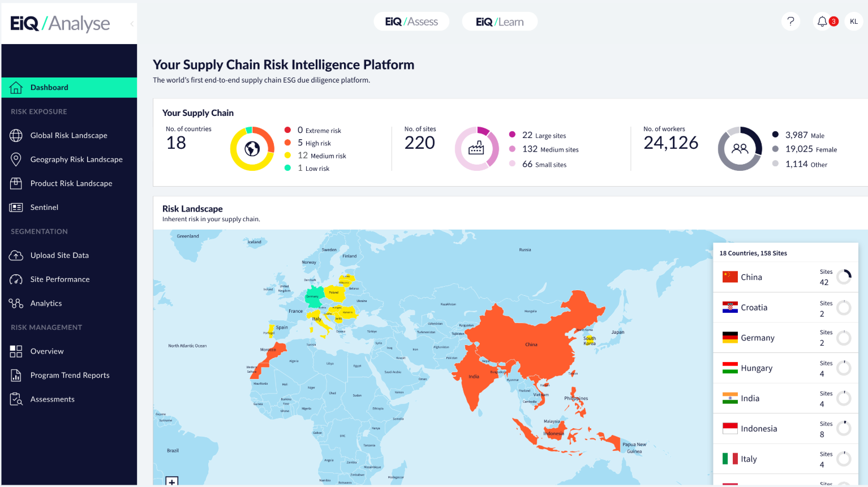This screenshot has height=487, width=868.
Task: Switch to EiQ Assess
Action: pyautogui.click(x=411, y=21)
